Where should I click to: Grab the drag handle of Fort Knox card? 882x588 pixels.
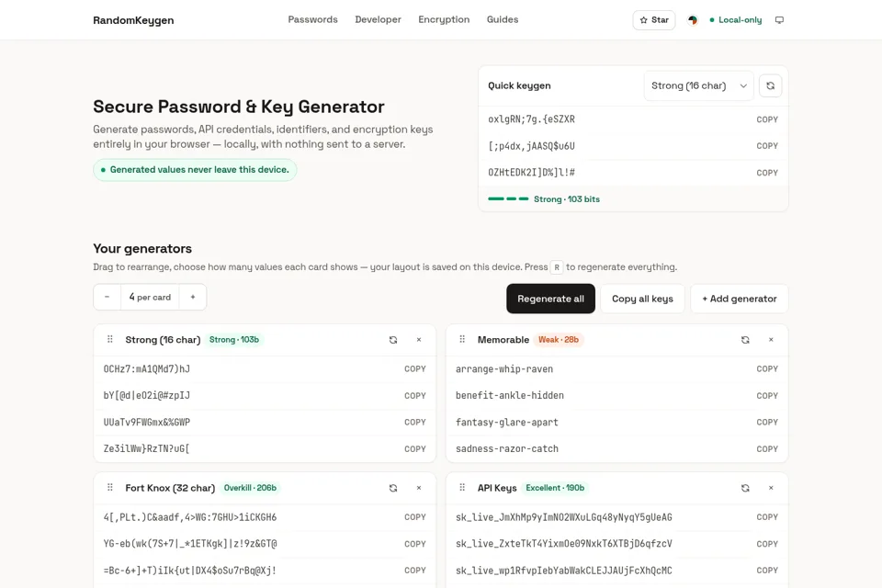click(110, 487)
